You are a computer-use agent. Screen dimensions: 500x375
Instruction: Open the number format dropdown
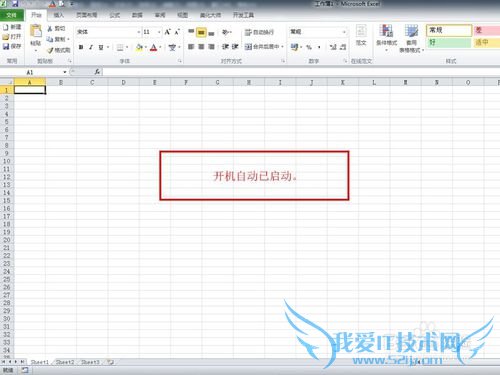[344, 32]
